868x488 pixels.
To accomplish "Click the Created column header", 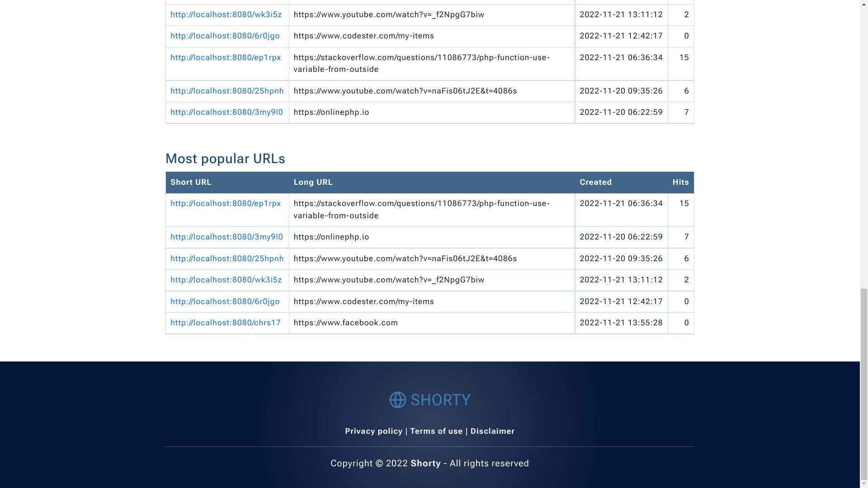I will (595, 182).
